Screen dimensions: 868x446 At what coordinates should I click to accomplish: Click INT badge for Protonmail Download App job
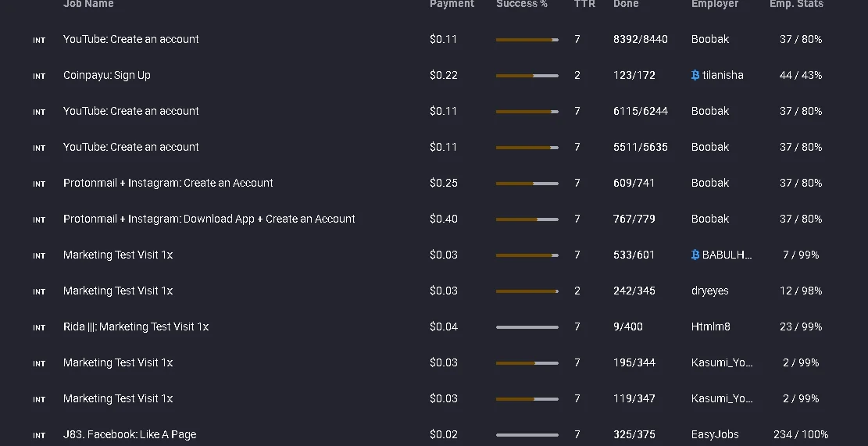coord(39,220)
